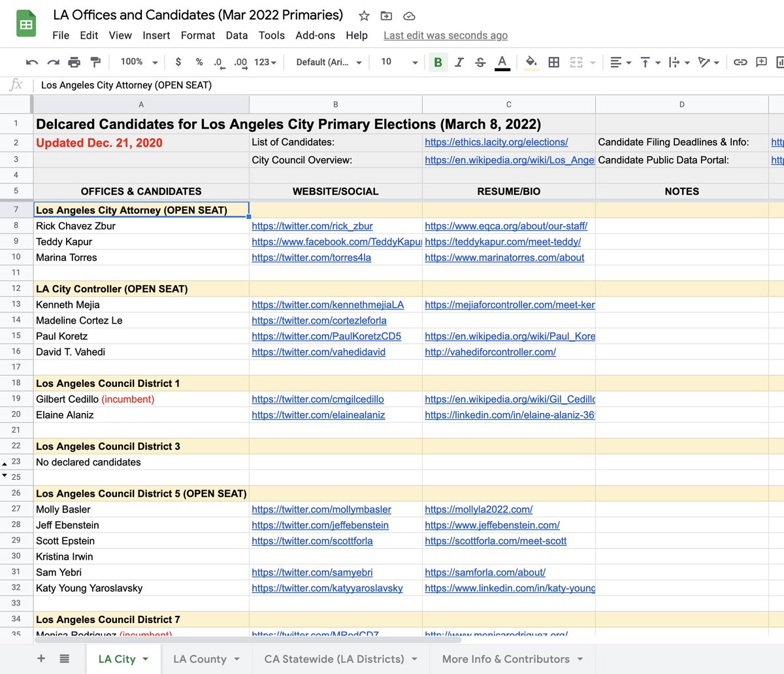Open more number formats dropdown
Image resolution: width=784 pixels, height=674 pixels.
click(x=265, y=62)
